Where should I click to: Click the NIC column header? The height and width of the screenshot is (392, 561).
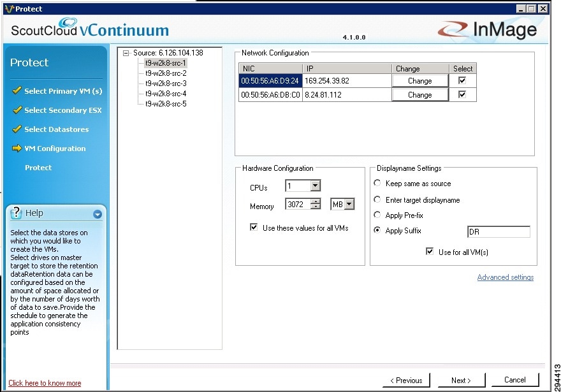point(270,69)
